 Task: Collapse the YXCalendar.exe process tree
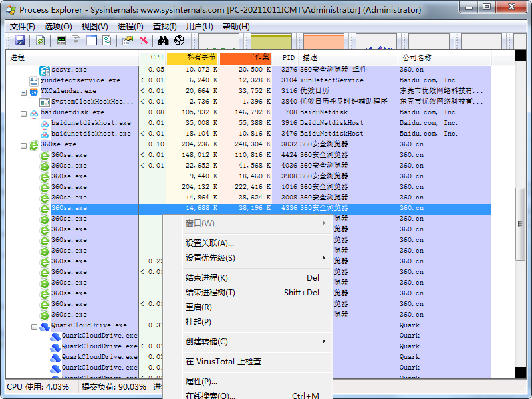pos(23,92)
